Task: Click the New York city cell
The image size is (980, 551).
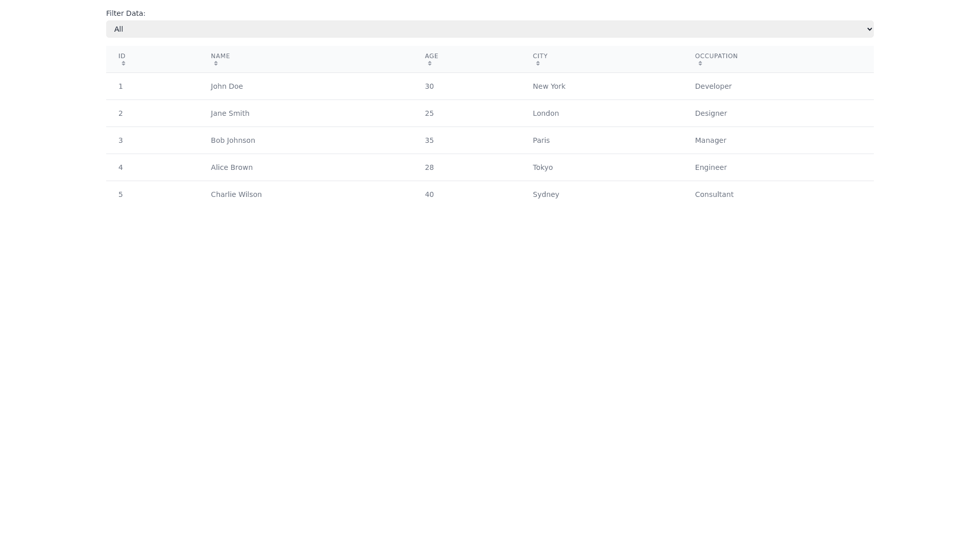Action: 549,86
